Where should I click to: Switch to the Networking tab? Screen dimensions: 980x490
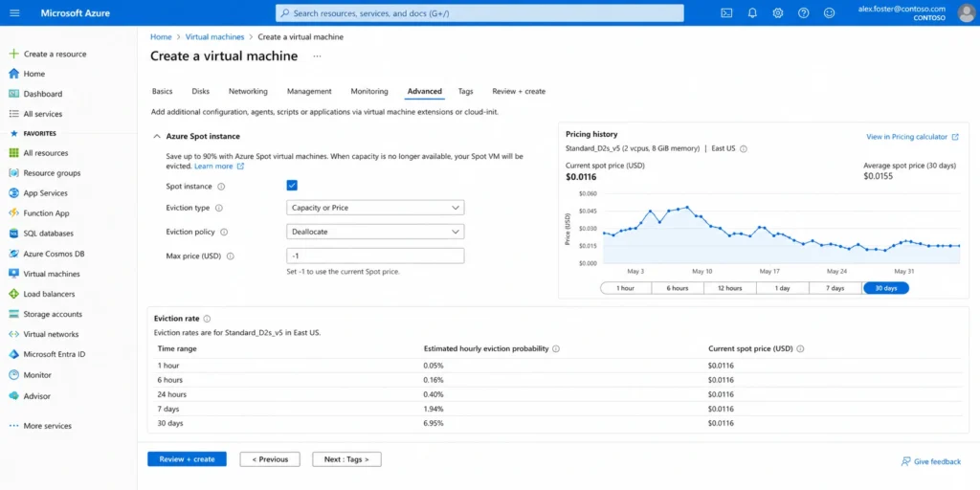pyautogui.click(x=248, y=91)
